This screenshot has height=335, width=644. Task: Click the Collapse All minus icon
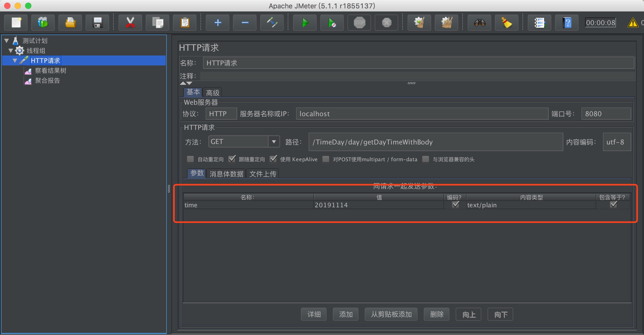tap(245, 23)
